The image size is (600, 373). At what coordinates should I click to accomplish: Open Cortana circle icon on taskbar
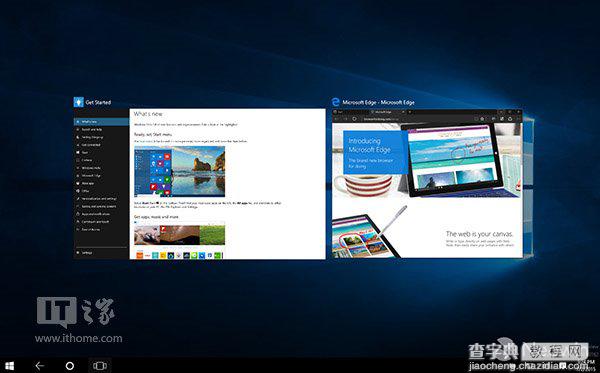click(x=70, y=366)
